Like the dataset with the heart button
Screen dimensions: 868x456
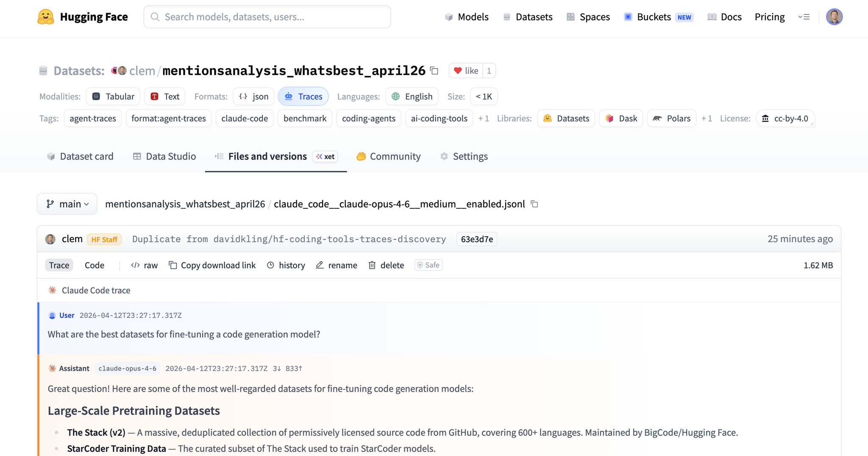(x=466, y=71)
